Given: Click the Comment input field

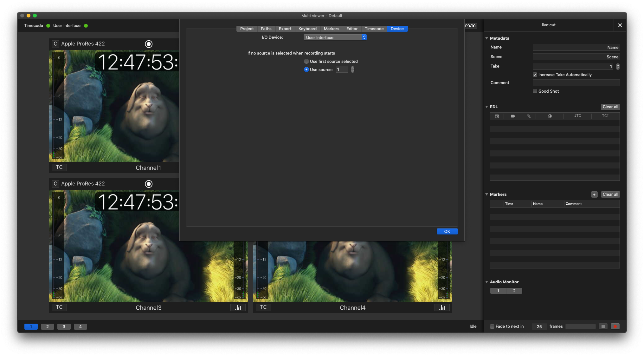Looking at the screenshot, I should pyautogui.click(x=576, y=83).
